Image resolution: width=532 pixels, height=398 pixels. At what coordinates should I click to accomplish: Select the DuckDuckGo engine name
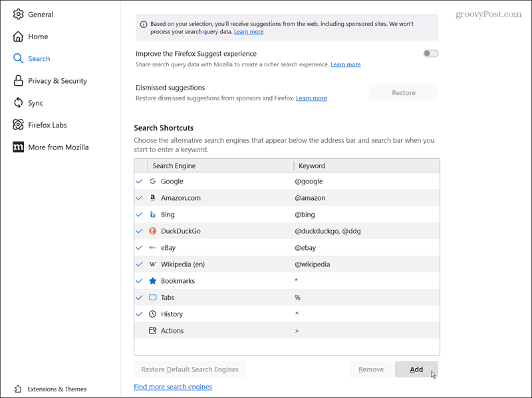click(x=181, y=231)
